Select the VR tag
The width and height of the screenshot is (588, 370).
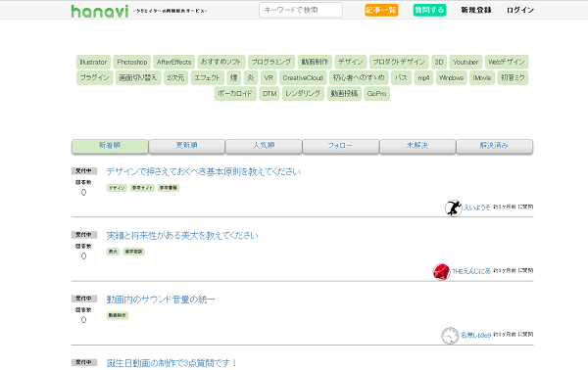pos(269,77)
